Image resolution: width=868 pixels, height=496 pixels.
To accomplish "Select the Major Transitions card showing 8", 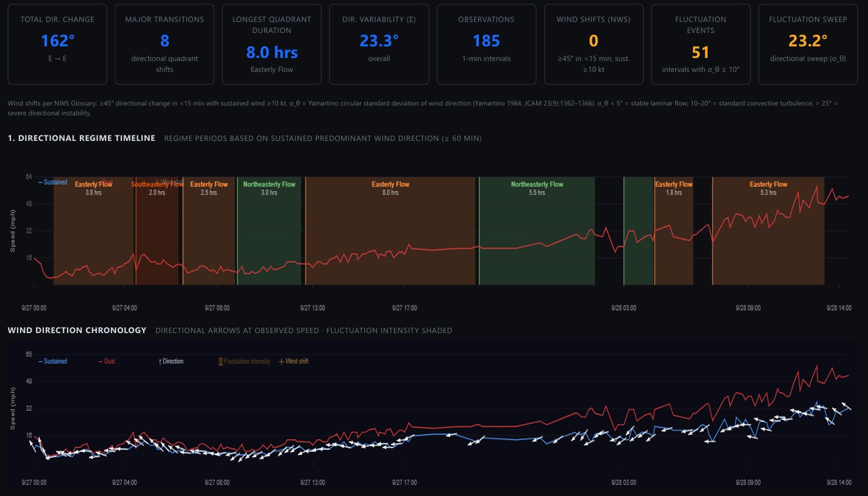I will (x=165, y=44).
